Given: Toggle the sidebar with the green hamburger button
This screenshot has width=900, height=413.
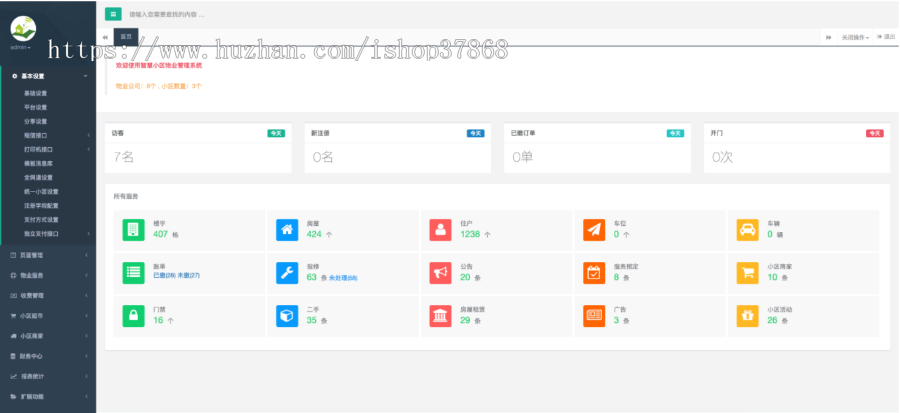Looking at the screenshot, I should pyautogui.click(x=113, y=14).
